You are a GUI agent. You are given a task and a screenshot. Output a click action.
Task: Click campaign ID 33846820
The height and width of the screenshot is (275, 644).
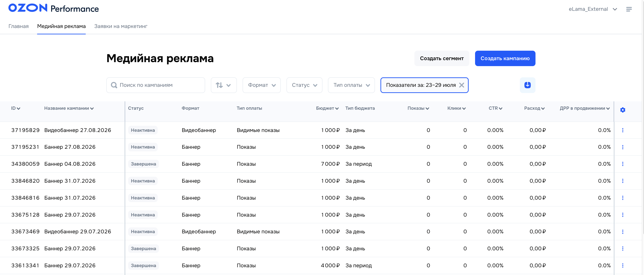[25, 181]
